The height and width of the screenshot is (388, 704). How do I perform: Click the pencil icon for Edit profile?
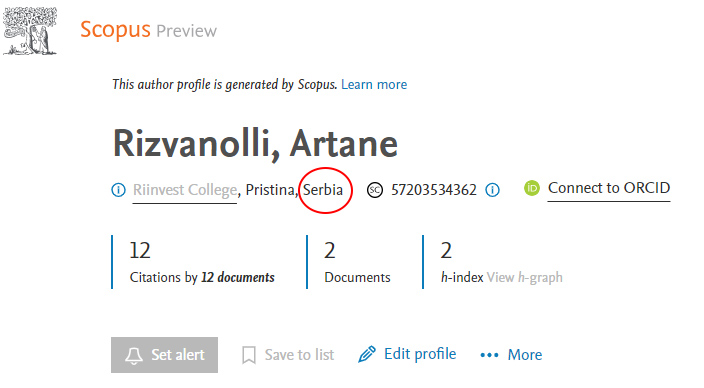[x=367, y=354]
